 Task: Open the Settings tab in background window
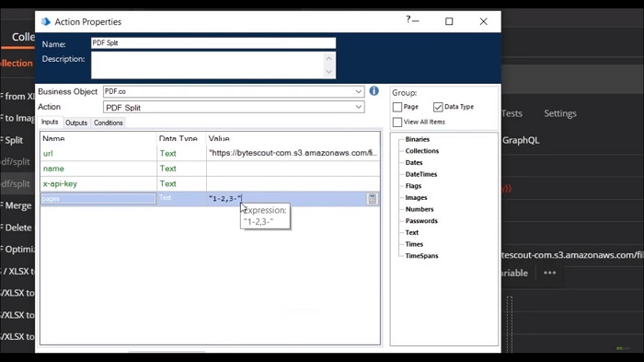[x=560, y=113]
